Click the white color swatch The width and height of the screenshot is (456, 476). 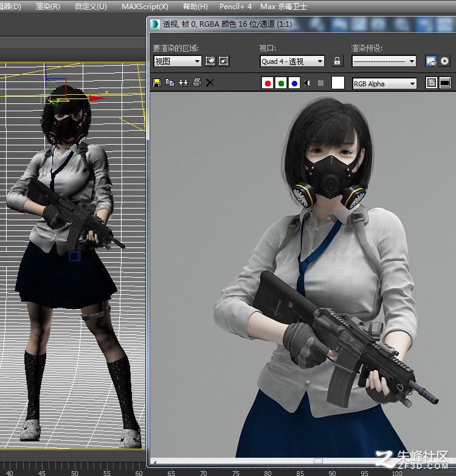pyautogui.click(x=338, y=83)
